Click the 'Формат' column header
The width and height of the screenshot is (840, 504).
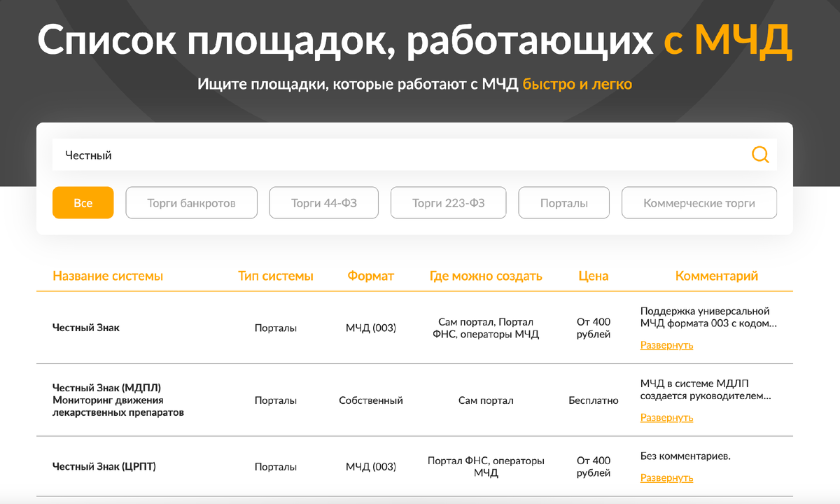click(x=371, y=276)
